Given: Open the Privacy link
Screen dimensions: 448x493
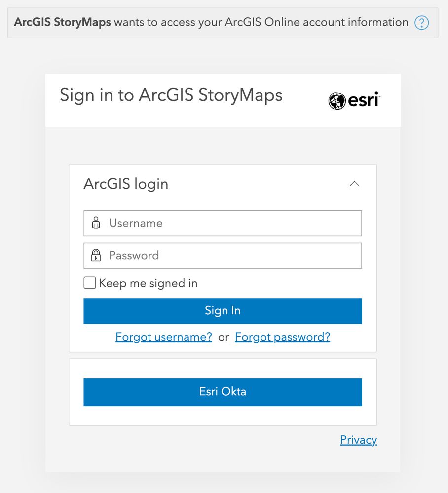Looking at the screenshot, I should 358,440.
